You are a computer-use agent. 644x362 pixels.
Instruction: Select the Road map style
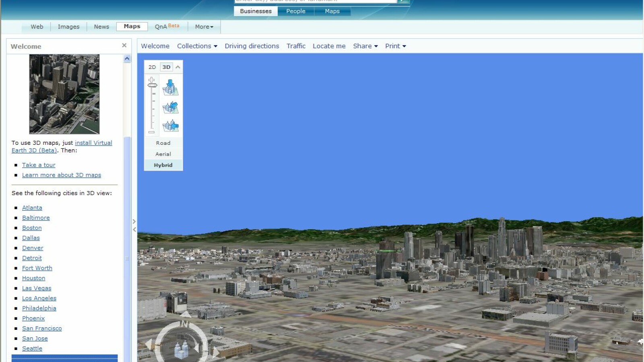tap(163, 143)
